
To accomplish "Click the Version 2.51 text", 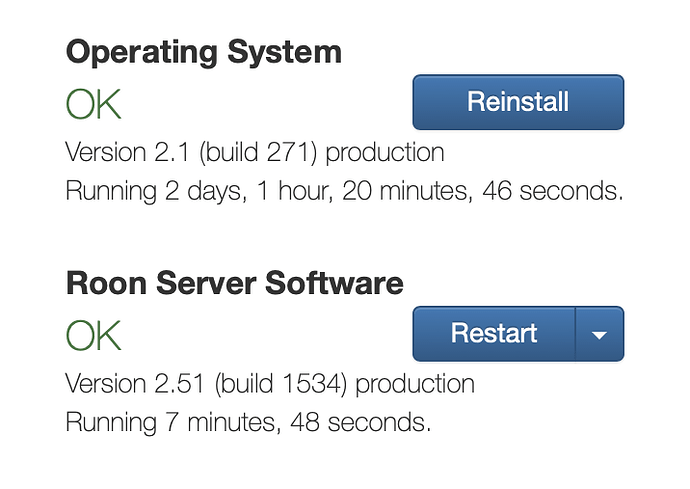I will click(x=135, y=384).
